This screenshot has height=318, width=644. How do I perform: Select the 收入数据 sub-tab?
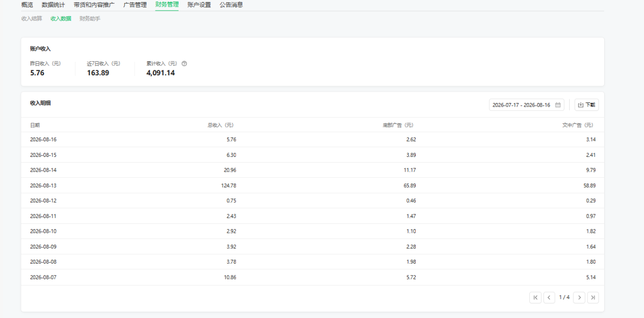pyautogui.click(x=61, y=18)
